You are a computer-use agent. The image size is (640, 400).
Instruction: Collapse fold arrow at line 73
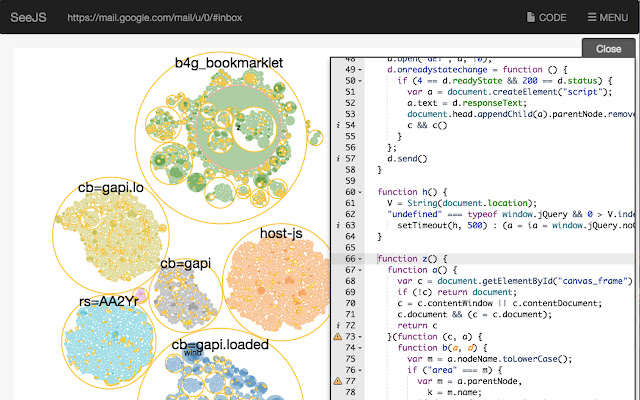coord(360,337)
